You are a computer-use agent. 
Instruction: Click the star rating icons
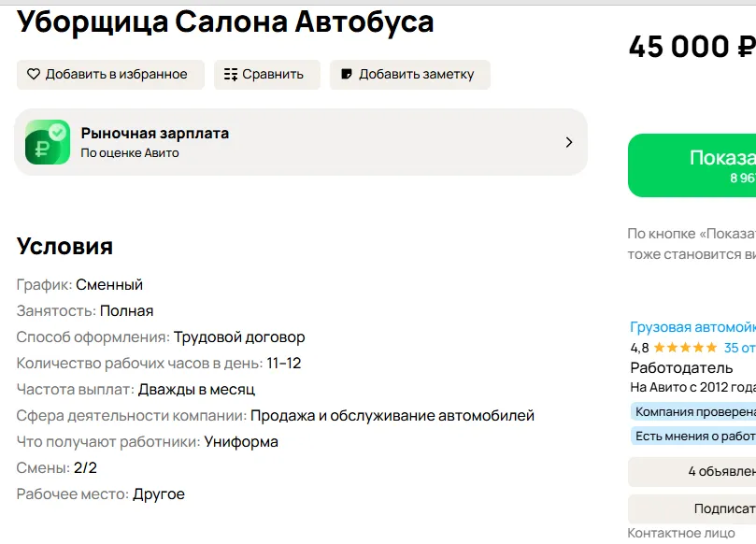[x=685, y=348]
